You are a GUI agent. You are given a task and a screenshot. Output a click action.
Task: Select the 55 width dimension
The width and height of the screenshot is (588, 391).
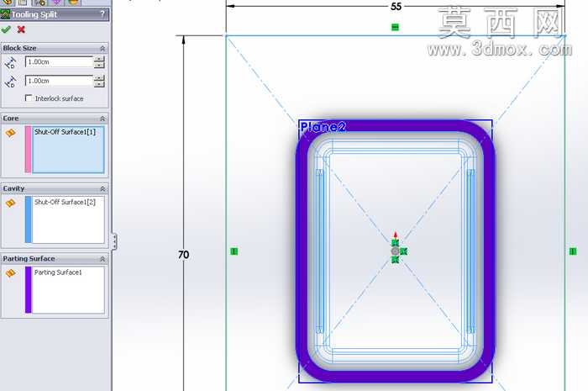click(396, 7)
